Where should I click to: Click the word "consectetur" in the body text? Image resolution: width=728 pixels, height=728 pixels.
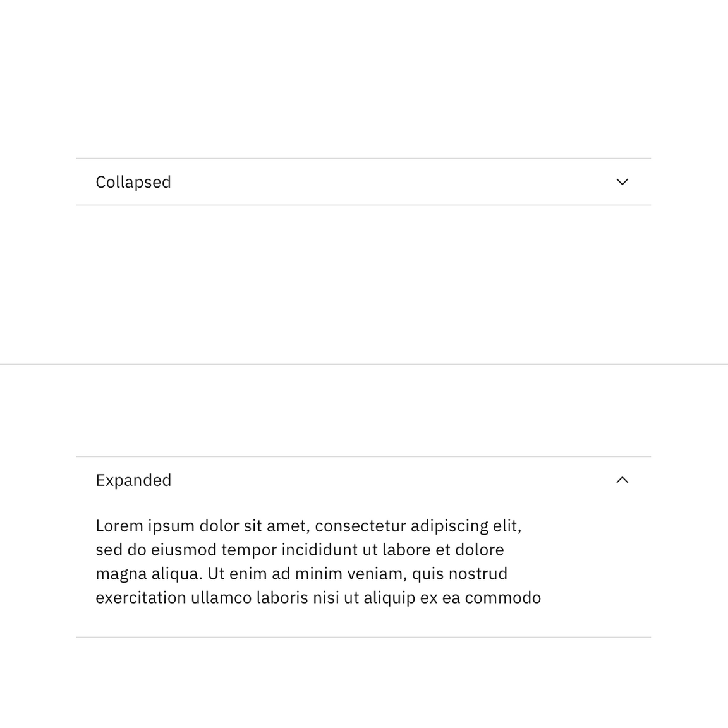360,526
